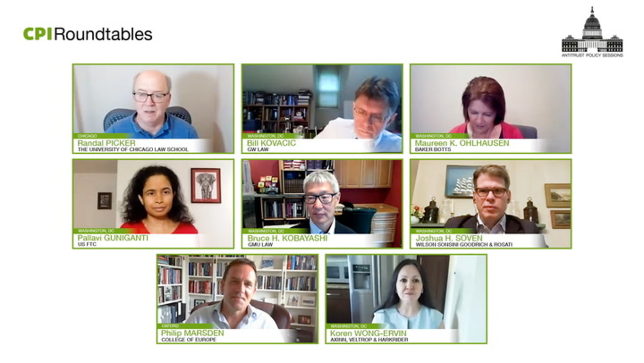Viewport: 644px width, 363px height.
Task: Click the Joshua H. SOVEN name label
Action: [x=449, y=238]
